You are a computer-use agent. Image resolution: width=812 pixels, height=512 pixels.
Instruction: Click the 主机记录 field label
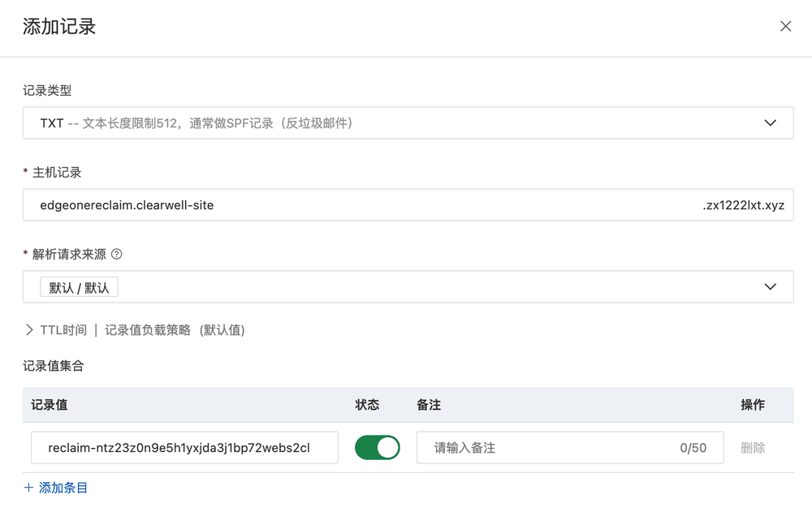57,172
